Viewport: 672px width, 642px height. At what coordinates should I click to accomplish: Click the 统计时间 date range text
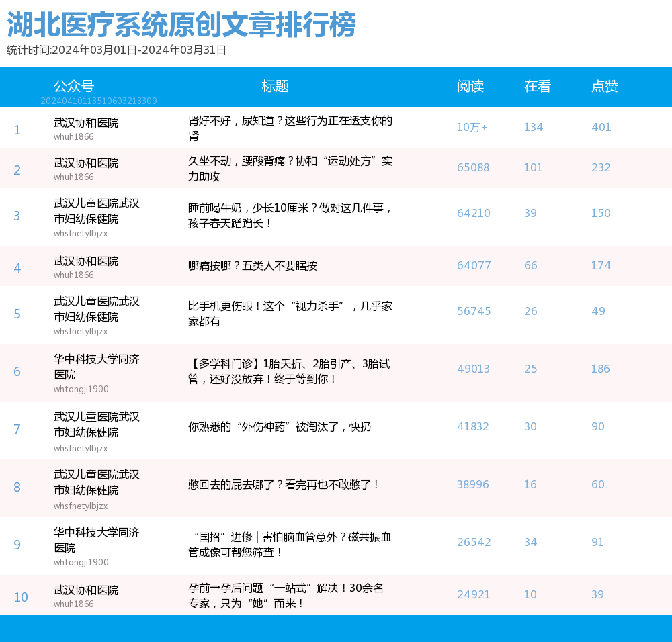point(116,50)
